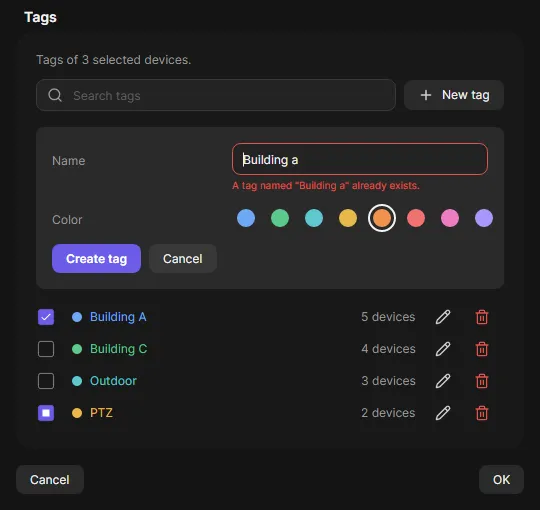The width and height of the screenshot is (540, 510).
Task: Focus the Search tags input field
Action: click(x=216, y=95)
